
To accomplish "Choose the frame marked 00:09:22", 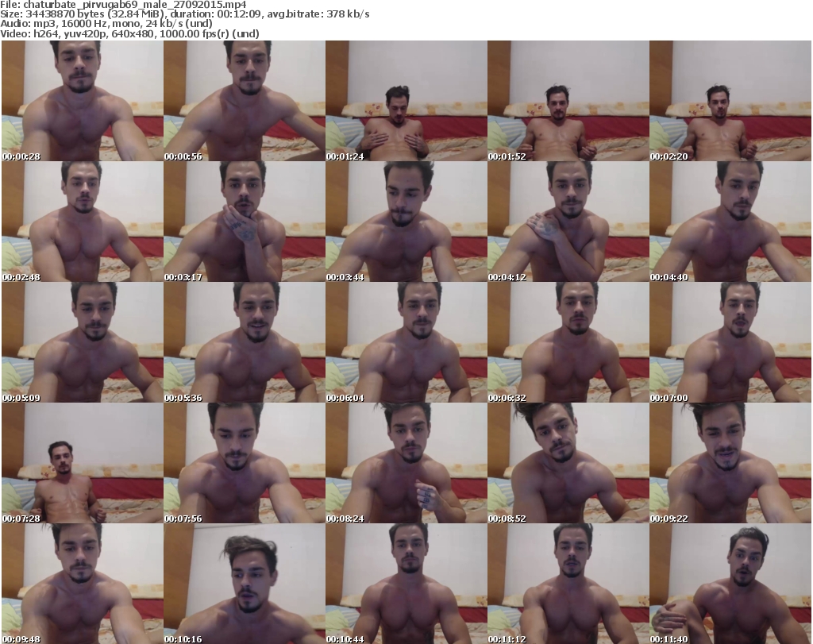I will click(x=730, y=464).
